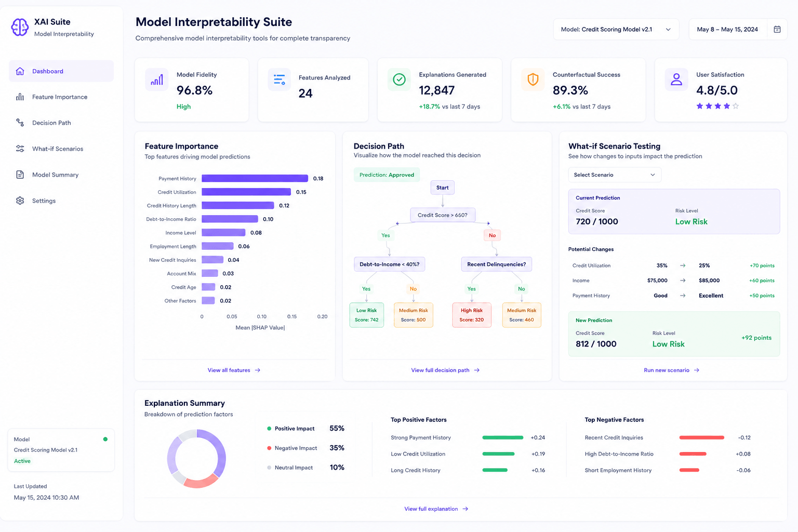Click the green Positive Impact legend dot
The height and width of the screenshot is (532, 798).
269,429
